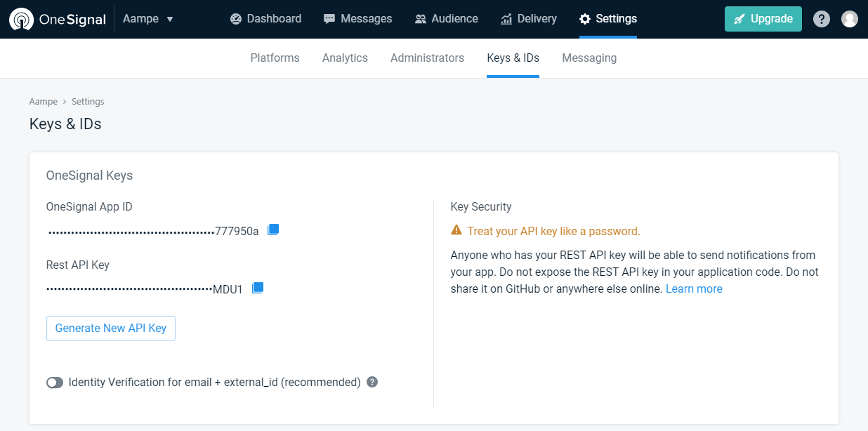868x431 pixels.
Task: Click the Identity Verification help icon
Action: click(373, 382)
